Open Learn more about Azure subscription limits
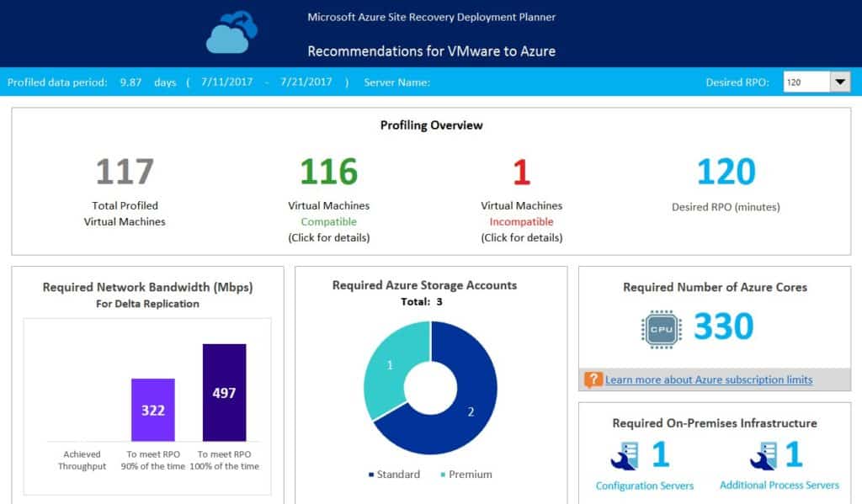The image size is (862, 504). [x=709, y=379]
